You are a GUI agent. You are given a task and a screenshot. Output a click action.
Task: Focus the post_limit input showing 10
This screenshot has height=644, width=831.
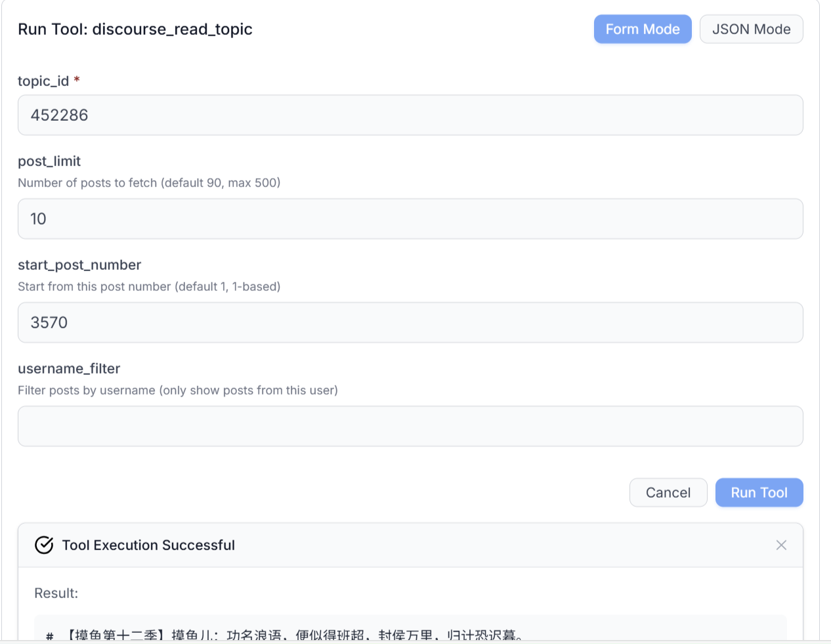[410, 219]
